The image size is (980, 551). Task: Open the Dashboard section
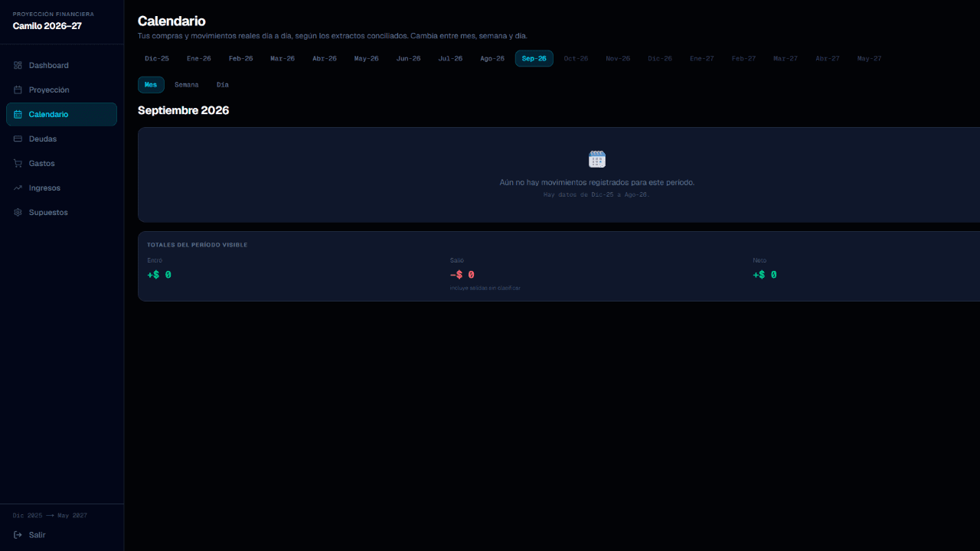point(61,65)
